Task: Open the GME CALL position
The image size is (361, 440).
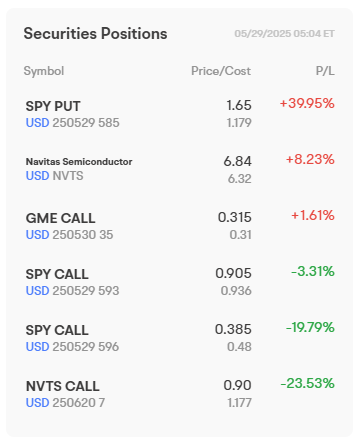Action: point(180,226)
